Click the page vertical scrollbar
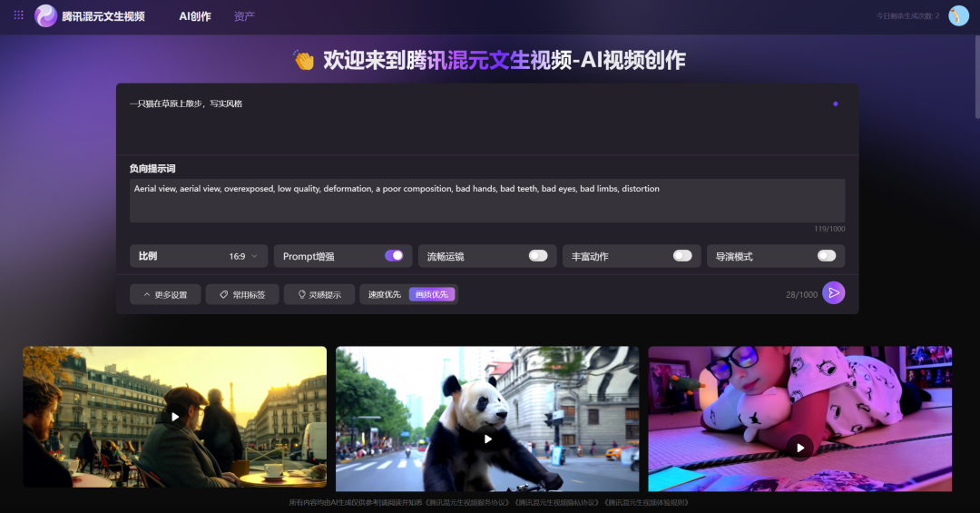The width and height of the screenshot is (980, 513). 977,75
